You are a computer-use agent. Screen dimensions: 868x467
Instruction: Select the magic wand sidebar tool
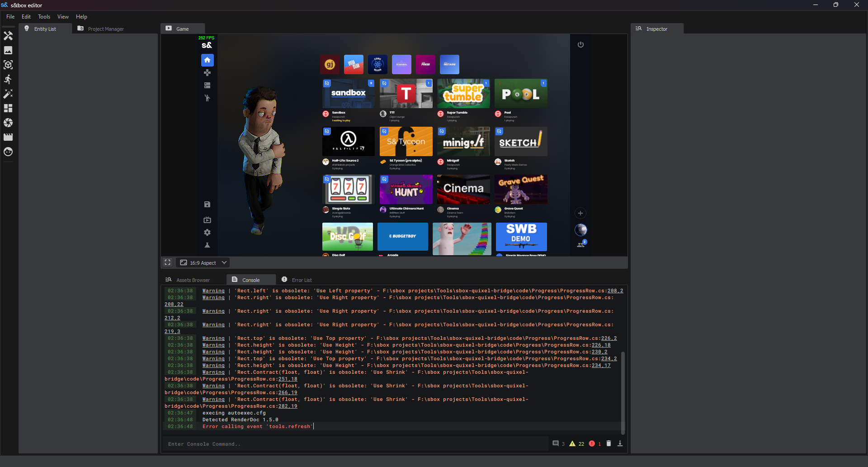coord(8,94)
